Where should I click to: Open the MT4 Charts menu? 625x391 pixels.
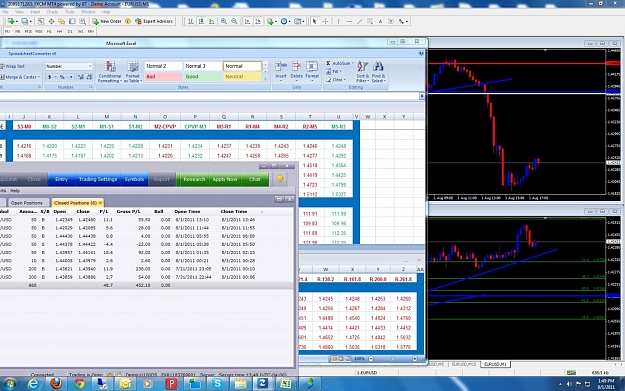tap(52, 12)
